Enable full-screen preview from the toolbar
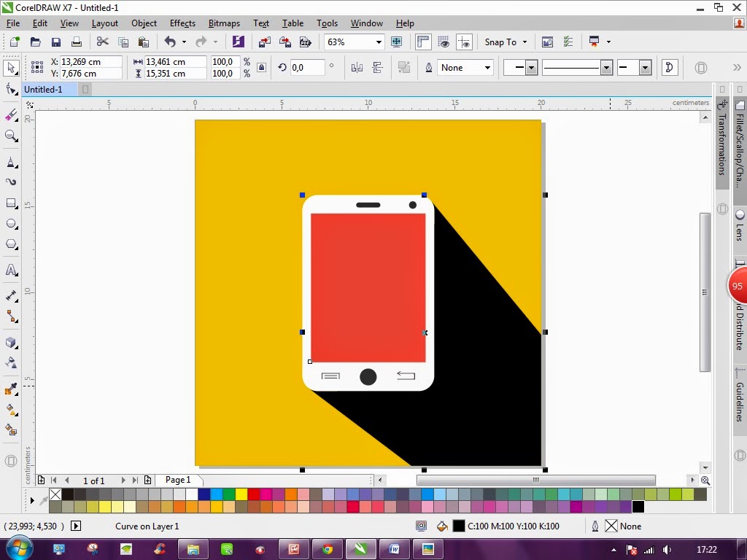This screenshot has height=560, width=747. click(x=396, y=42)
